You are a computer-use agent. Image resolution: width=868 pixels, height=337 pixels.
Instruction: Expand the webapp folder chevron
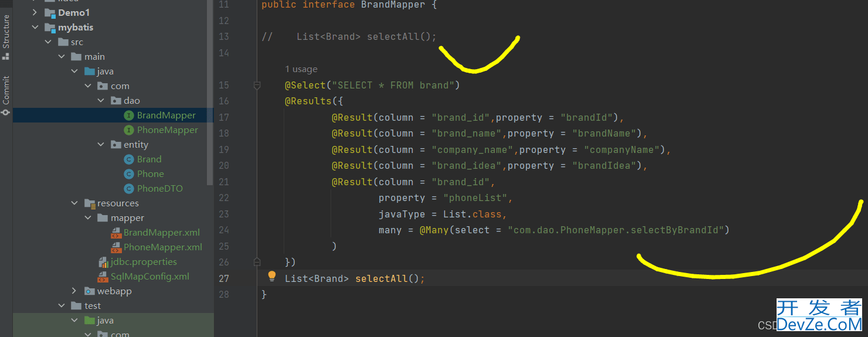pos(74,291)
